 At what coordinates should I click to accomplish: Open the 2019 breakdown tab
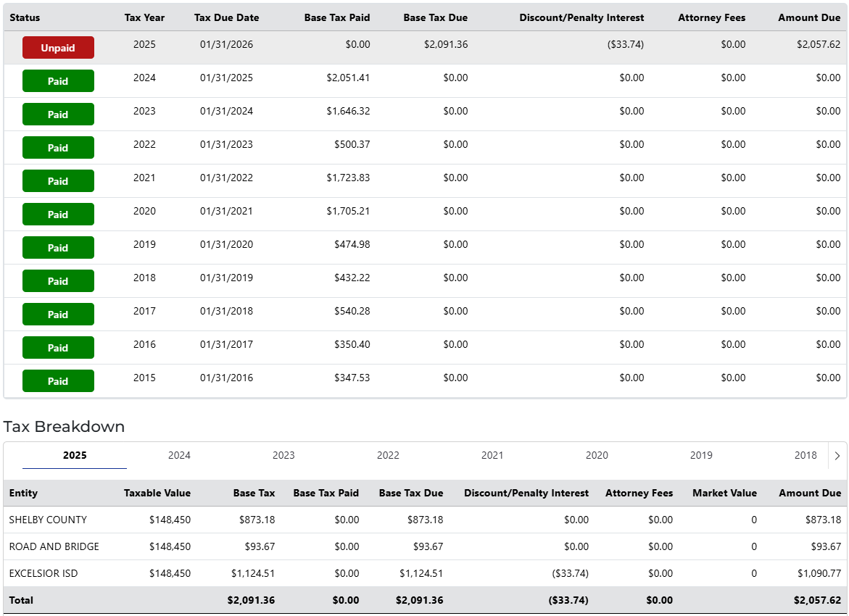[701, 455]
